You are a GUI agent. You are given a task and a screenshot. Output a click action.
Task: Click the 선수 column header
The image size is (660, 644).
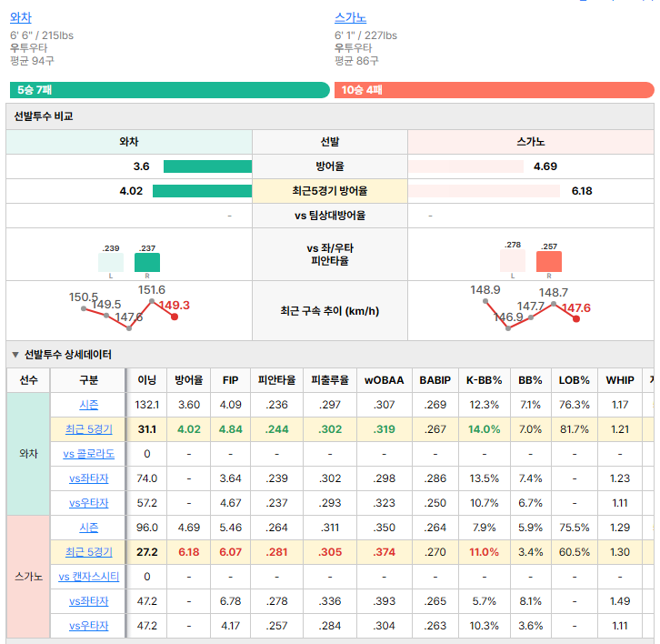28,380
